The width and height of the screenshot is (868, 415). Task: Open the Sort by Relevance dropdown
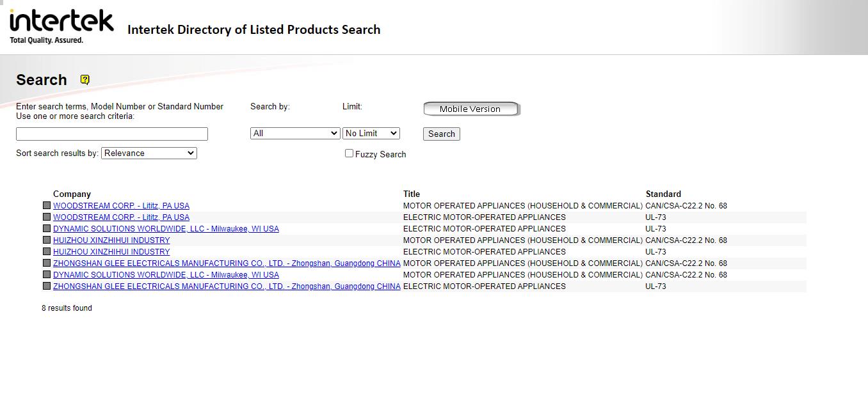149,153
